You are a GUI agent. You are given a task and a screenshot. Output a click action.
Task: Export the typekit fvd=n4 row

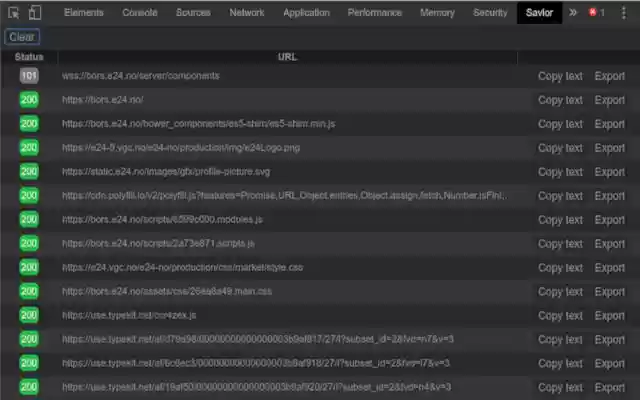tap(609, 387)
